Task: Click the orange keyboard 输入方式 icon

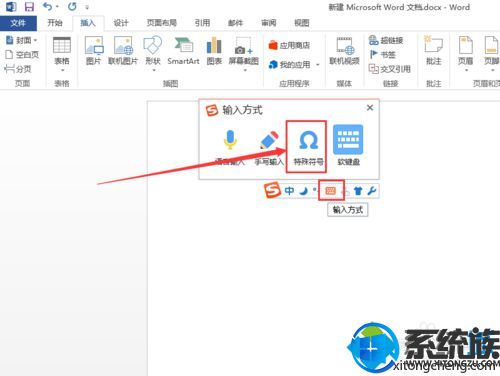Action: pos(331,190)
